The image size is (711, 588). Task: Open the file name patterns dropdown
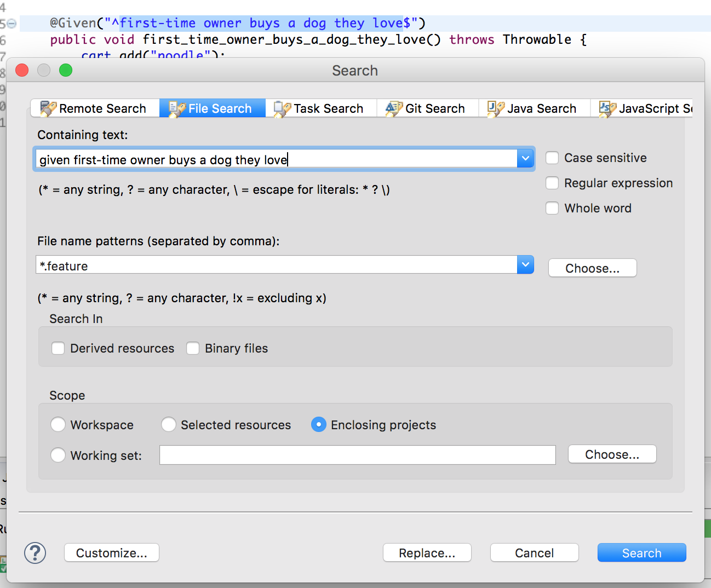[525, 264]
